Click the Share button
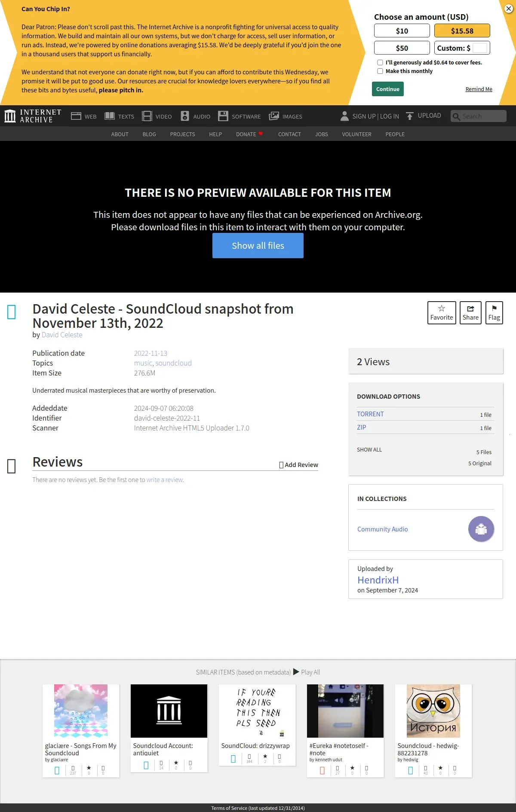Viewport: 516px width, 812px height. (470, 313)
